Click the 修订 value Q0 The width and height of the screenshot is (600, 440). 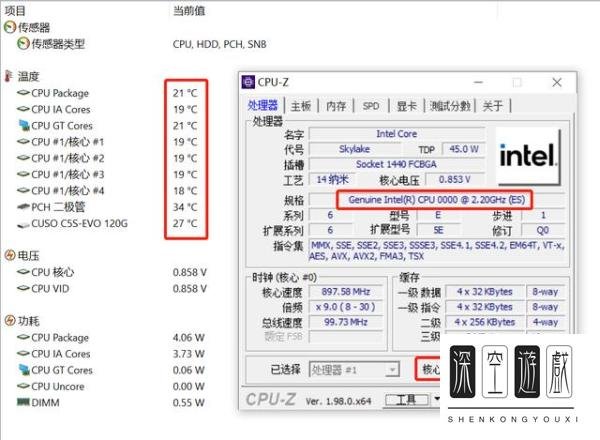(543, 230)
